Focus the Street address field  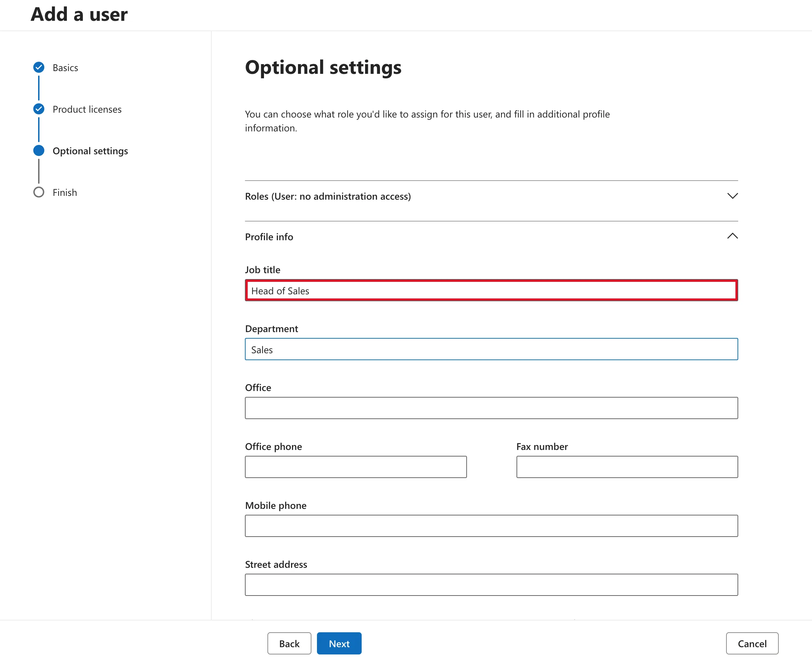[x=491, y=585]
